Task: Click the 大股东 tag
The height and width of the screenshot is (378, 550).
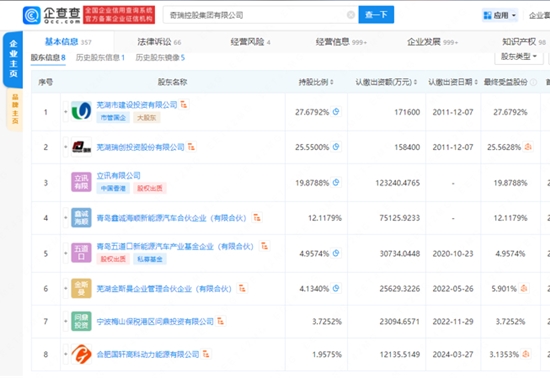Action: [146, 118]
